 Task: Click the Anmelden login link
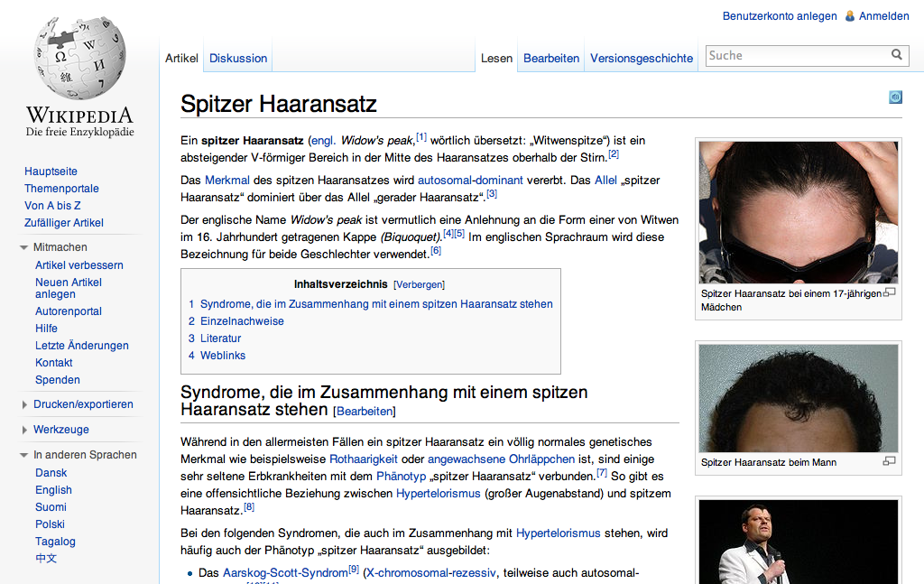(x=884, y=16)
